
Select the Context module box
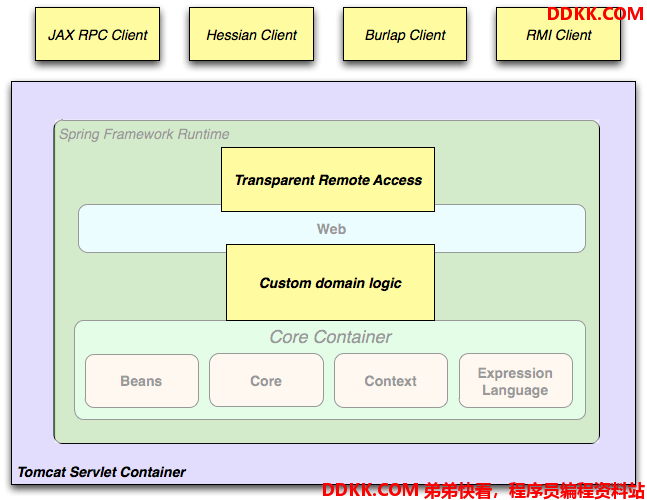(x=391, y=381)
